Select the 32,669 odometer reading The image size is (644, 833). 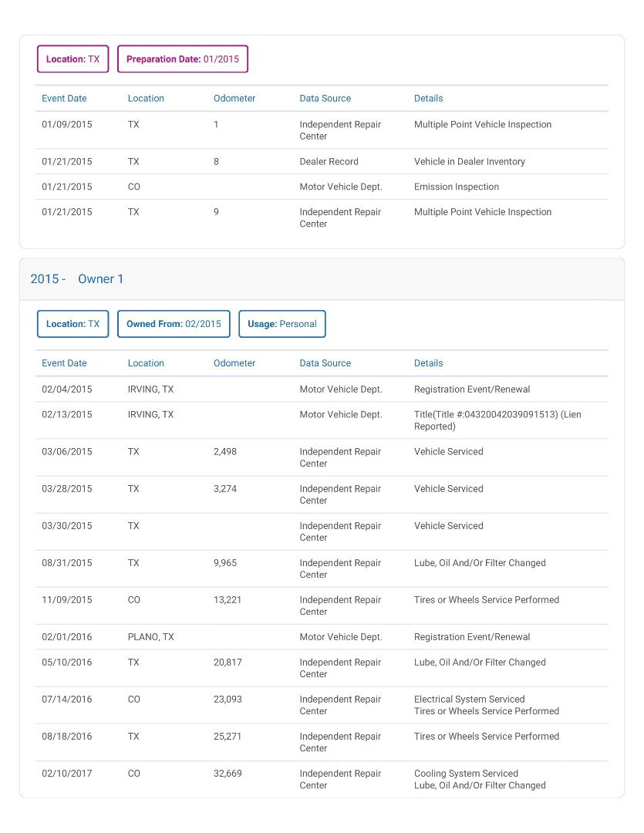click(228, 774)
